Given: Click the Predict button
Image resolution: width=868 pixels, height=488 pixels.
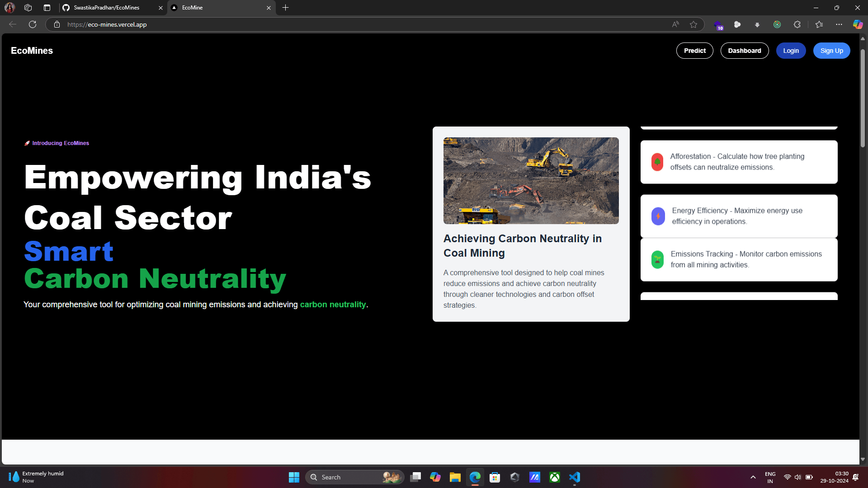Looking at the screenshot, I should click(694, 51).
